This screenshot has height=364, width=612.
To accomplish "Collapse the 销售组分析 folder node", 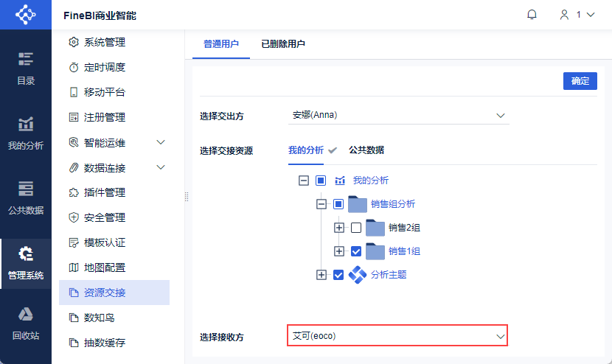I will pyautogui.click(x=321, y=204).
